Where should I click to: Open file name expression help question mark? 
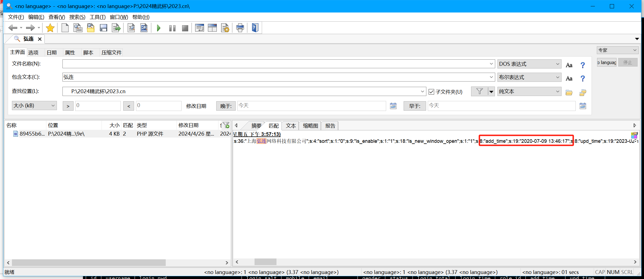point(583,65)
